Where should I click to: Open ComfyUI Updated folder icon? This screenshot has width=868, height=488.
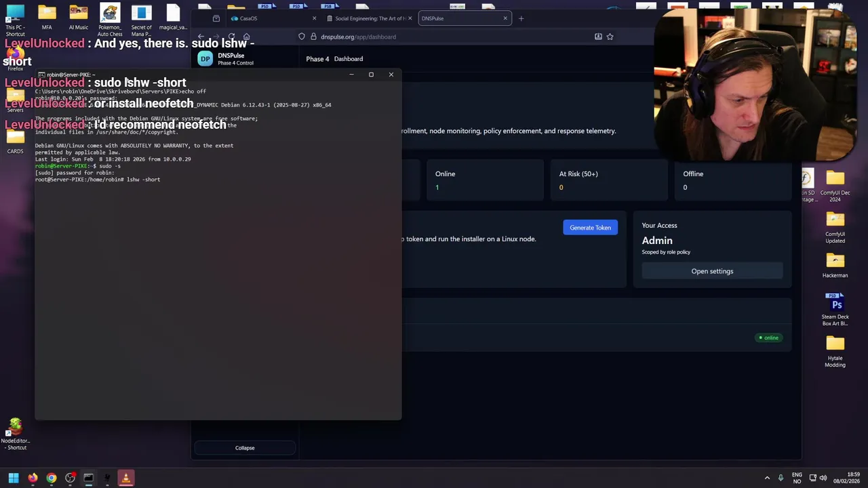[835, 227]
